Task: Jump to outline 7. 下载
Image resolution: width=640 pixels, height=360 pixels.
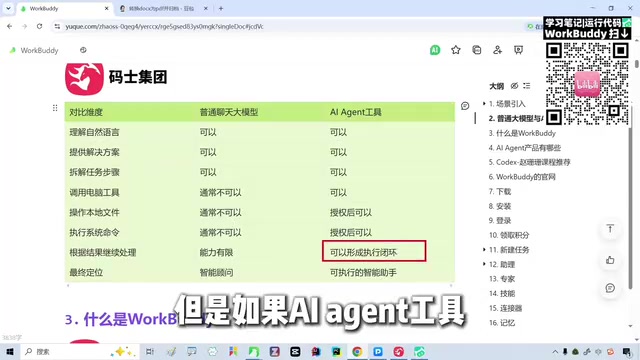Action: [x=500, y=191]
